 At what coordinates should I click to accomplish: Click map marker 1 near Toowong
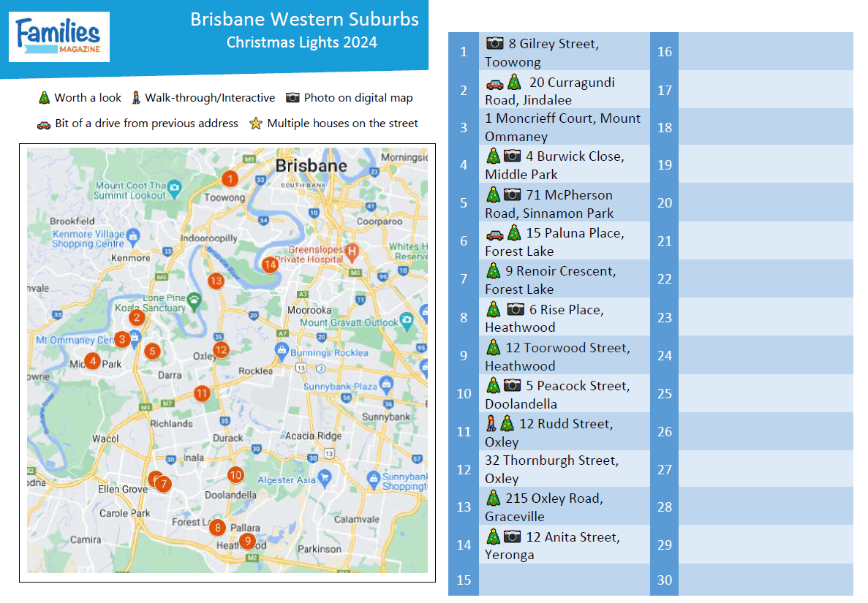click(230, 178)
